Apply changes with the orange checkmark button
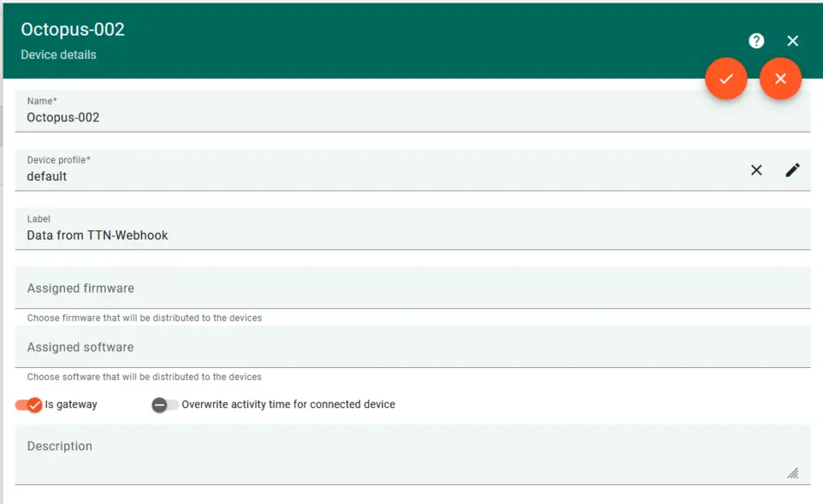Screen dimensions: 823x504 [726, 79]
